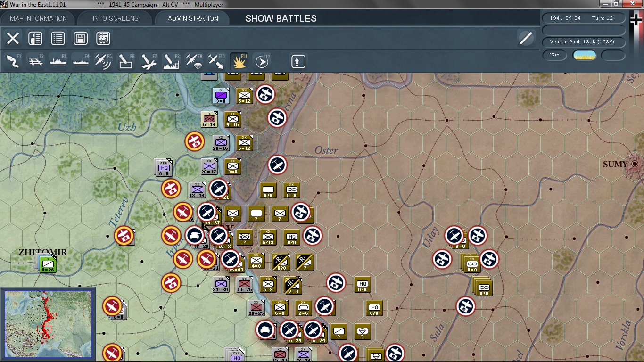This screenshot has width=644, height=362.
Task: Click the date and Turn 12 display
Action: [584, 18]
